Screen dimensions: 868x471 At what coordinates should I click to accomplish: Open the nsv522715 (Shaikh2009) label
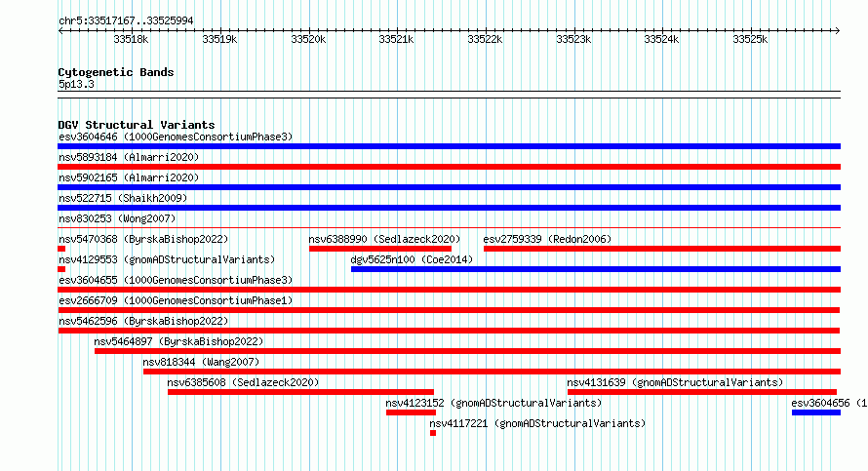(123, 198)
